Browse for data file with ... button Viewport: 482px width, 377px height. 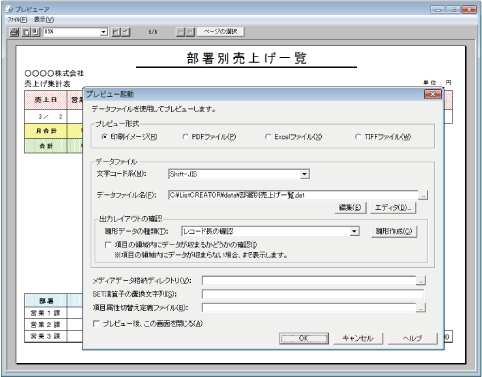click(x=423, y=195)
